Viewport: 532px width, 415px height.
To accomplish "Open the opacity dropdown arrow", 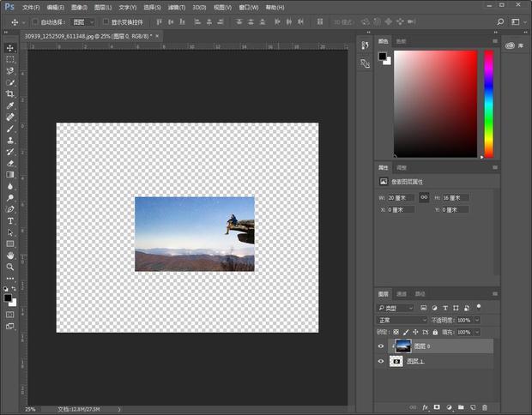I will tap(477, 320).
